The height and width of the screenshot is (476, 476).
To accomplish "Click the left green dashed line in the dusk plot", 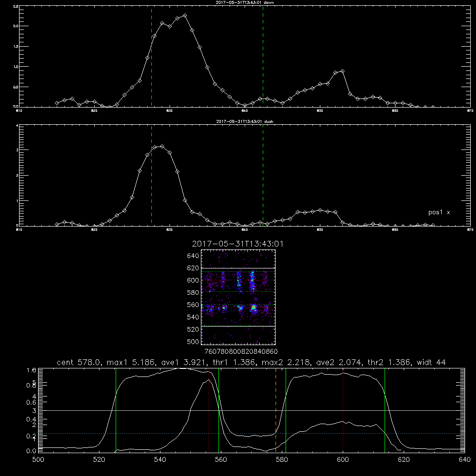I will click(x=151, y=175).
